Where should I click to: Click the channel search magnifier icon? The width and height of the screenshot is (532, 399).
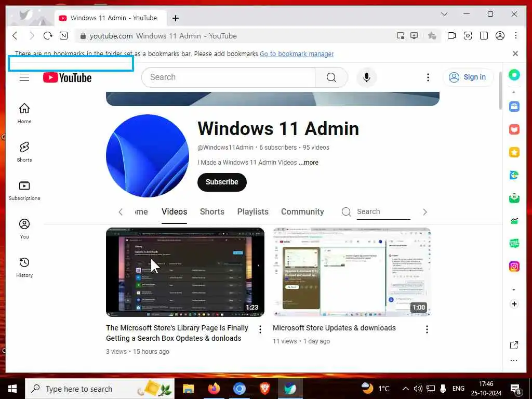(x=346, y=212)
